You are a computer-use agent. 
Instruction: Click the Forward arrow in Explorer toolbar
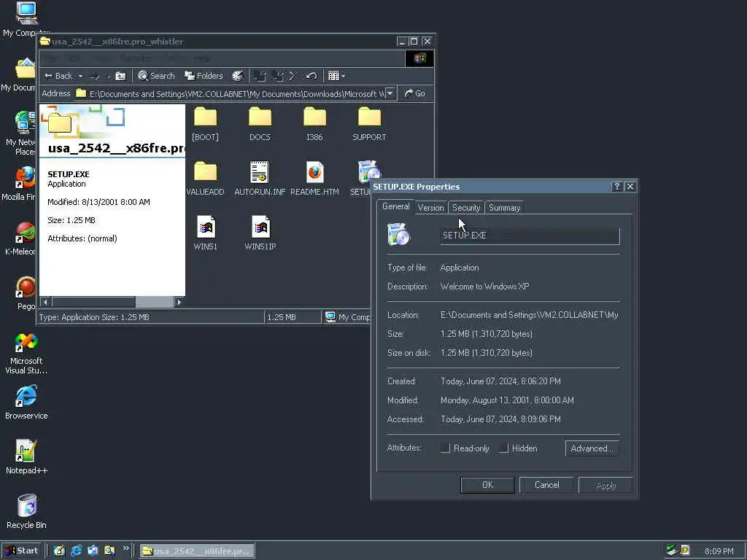pyautogui.click(x=95, y=76)
